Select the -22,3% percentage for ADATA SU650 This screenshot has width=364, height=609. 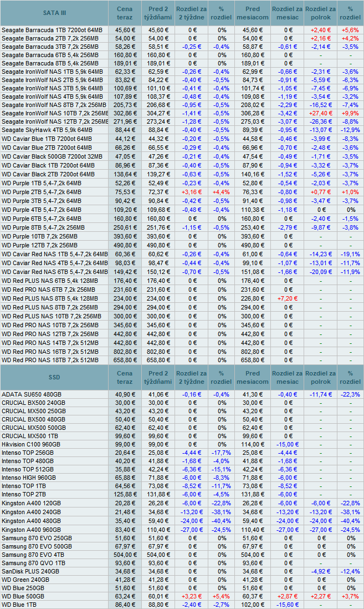pos(350,394)
